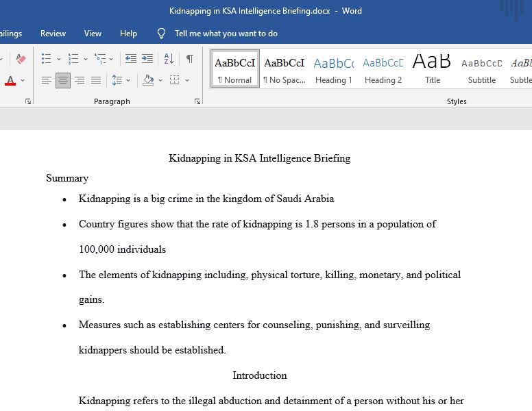Select the Normal style

point(234,68)
